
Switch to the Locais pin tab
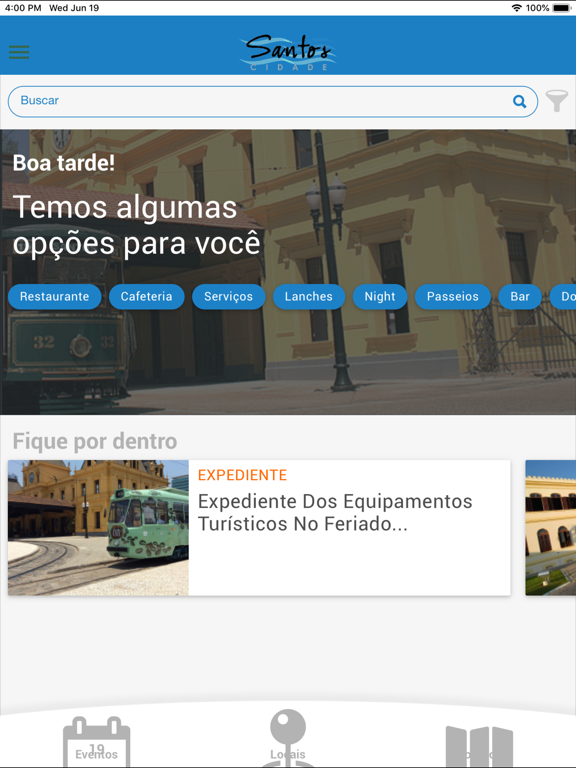point(288,738)
